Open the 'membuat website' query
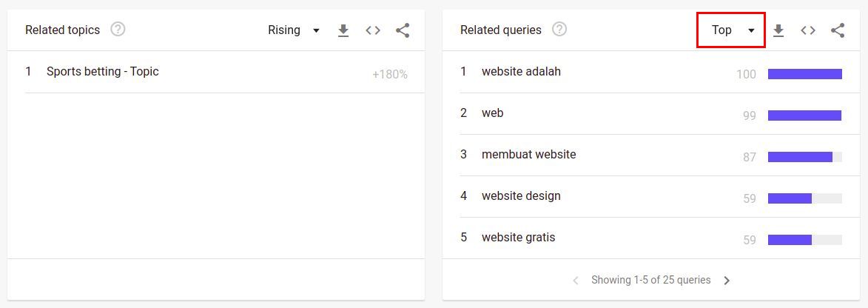The height and width of the screenshot is (308, 868). [x=528, y=155]
